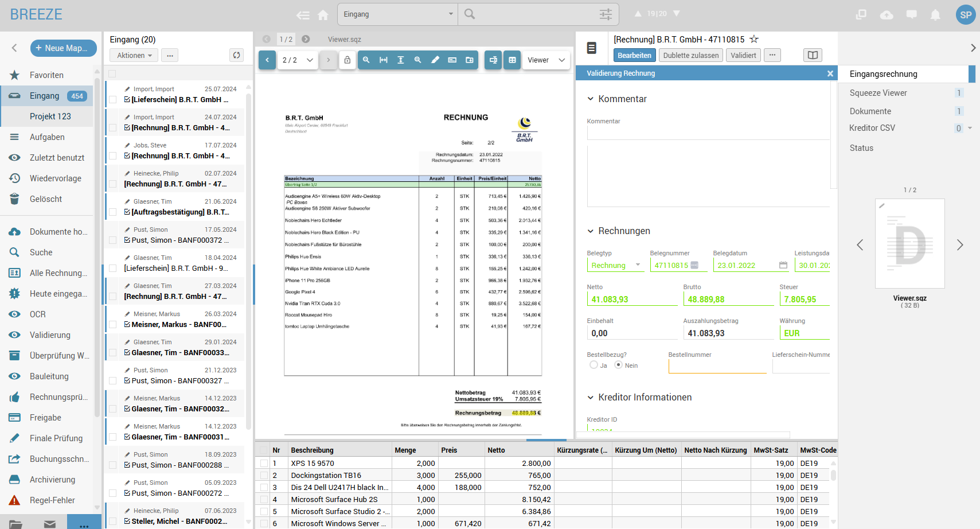
Task: Open calendar picker for Belegdatum
Action: pos(783,265)
